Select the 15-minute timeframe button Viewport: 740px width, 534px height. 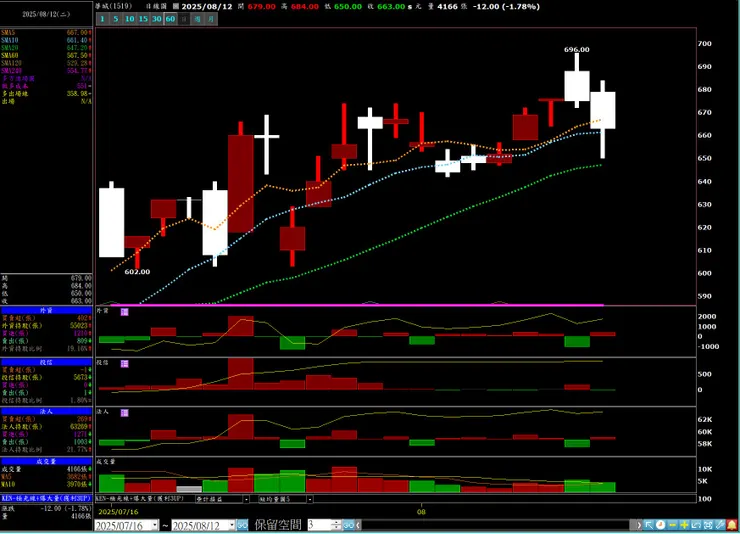(x=143, y=19)
